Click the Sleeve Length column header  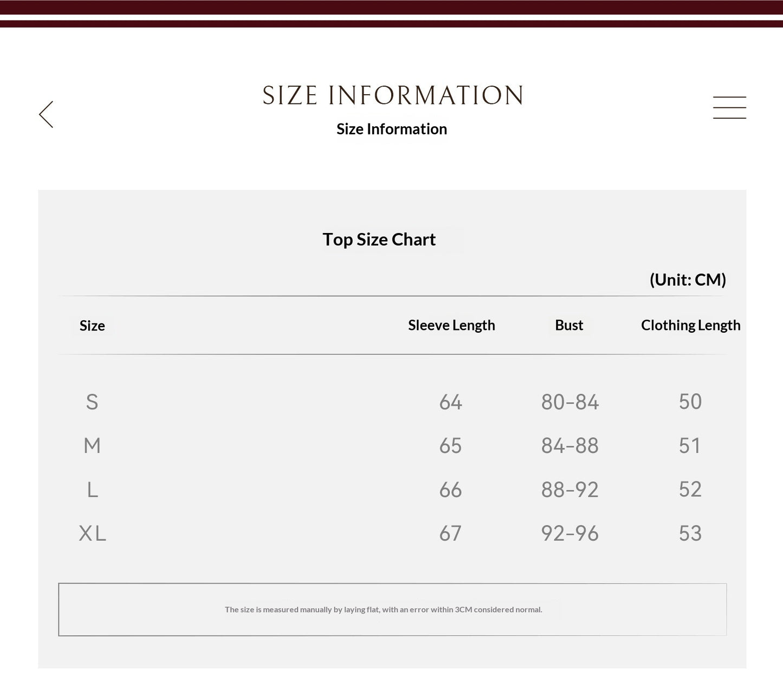point(451,325)
